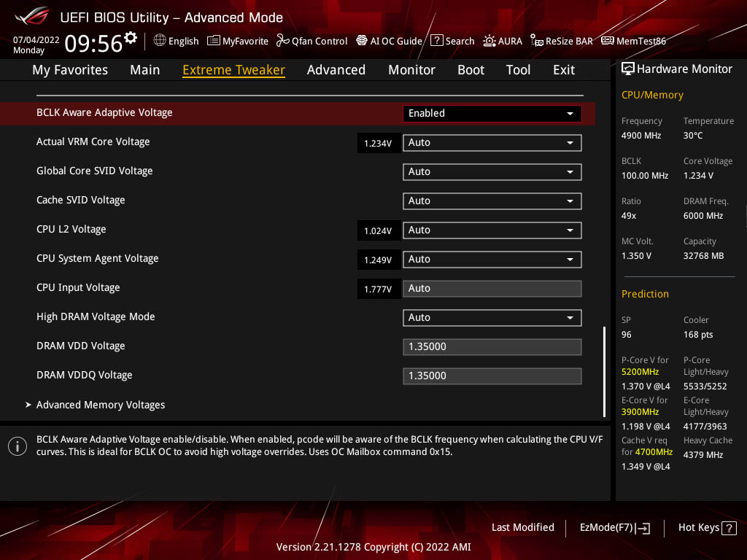Screen dimensions: 747x560
Task: Click the Hardware Monitor screen icon
Action: [x=628, y=69]
